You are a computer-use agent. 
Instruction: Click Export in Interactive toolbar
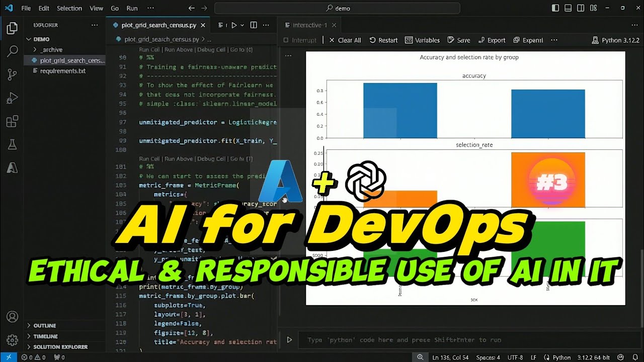[491, 40]
